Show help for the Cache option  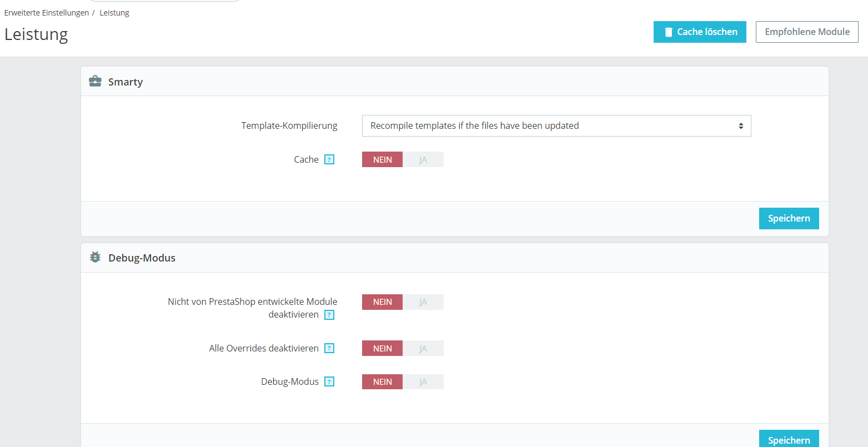coord(329,160)
